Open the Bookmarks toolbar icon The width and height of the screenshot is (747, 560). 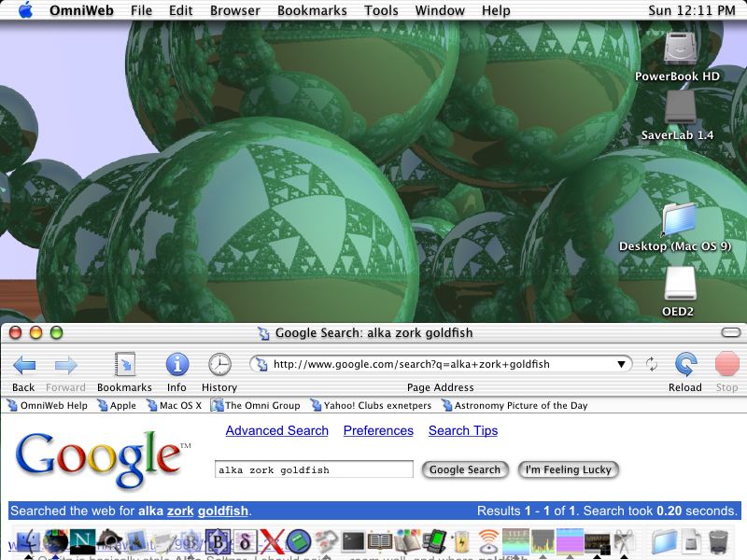click(x=124, y=365)
